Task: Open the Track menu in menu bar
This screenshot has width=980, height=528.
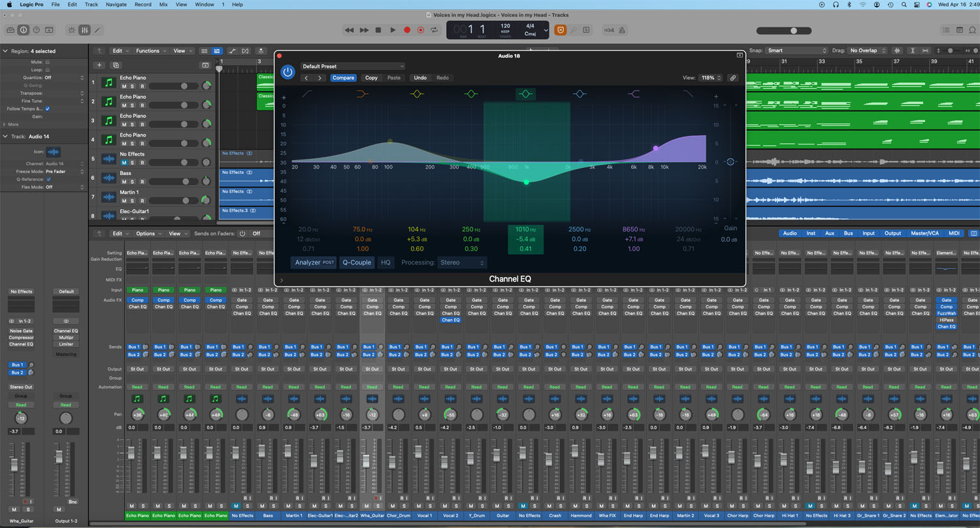Action: (x=91, y=5)
